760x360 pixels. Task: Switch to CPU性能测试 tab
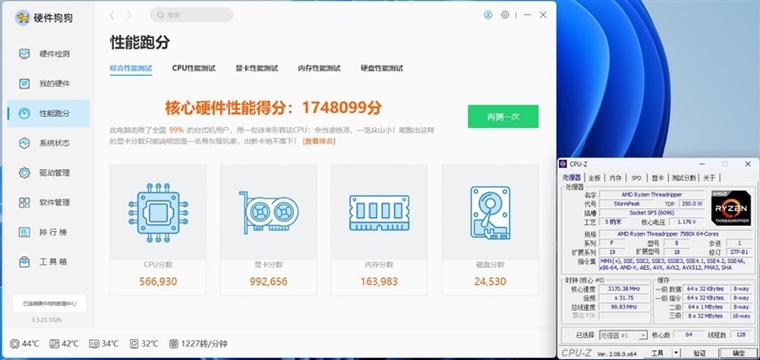coord(194,68)
